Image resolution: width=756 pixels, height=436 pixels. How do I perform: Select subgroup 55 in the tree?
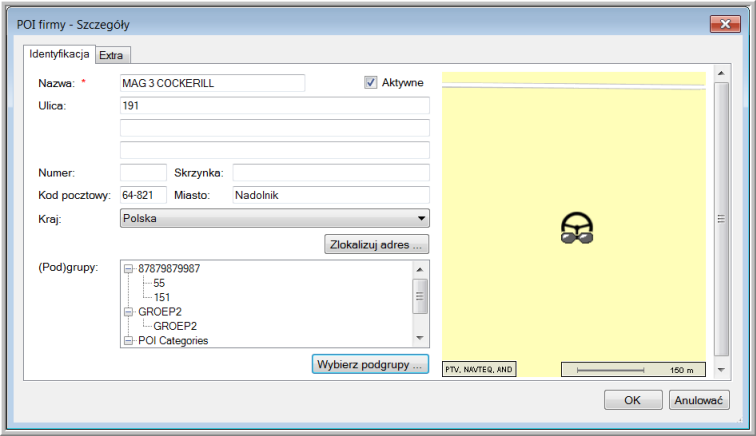coord(159,283)
